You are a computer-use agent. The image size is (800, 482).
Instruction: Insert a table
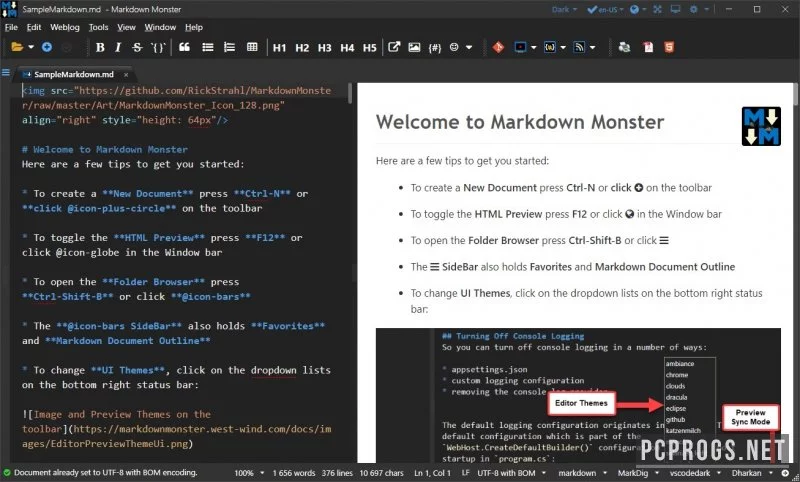pos(252,47)
